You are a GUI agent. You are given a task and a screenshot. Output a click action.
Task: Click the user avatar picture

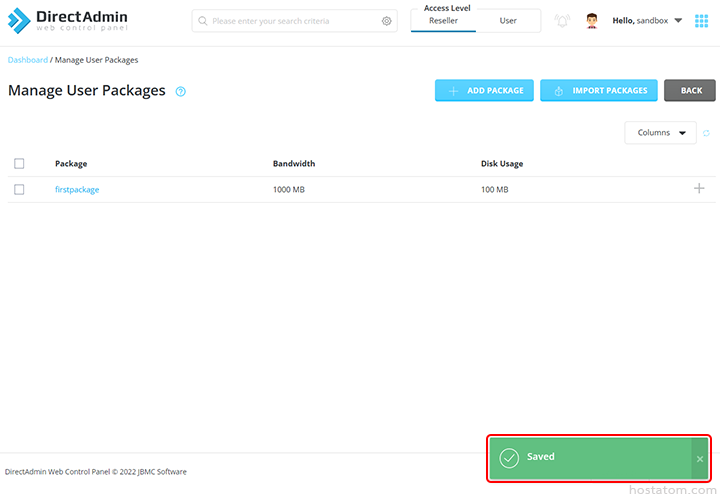point(592,21)
